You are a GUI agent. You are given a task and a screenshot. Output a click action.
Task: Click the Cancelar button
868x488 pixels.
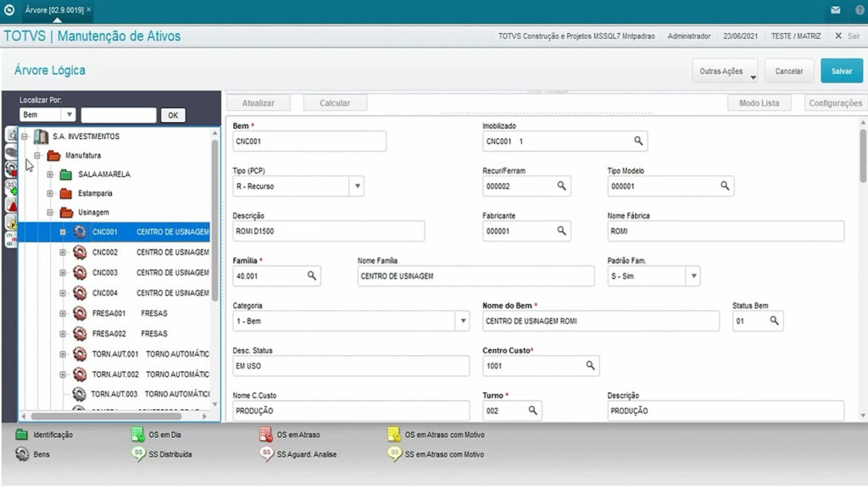[789, 71]
